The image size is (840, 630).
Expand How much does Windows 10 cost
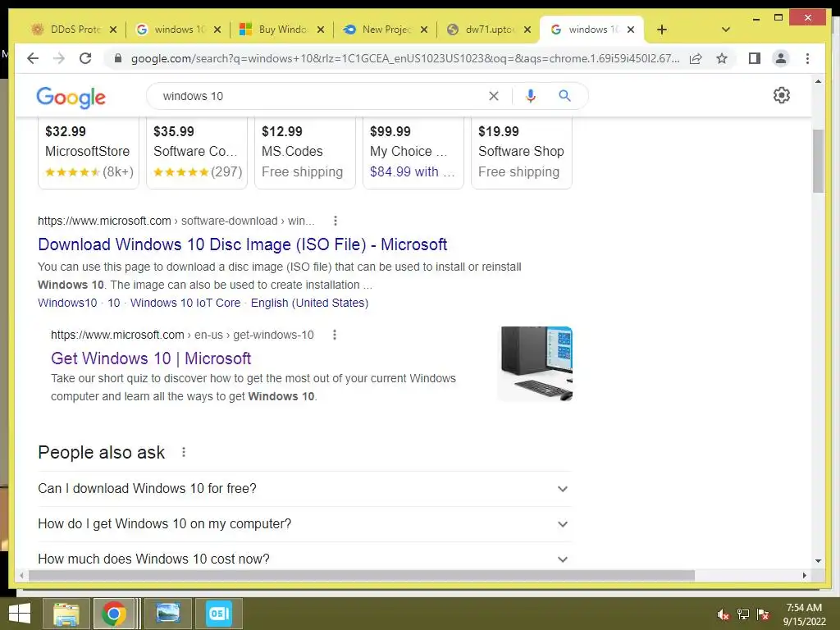pos(304,559)
